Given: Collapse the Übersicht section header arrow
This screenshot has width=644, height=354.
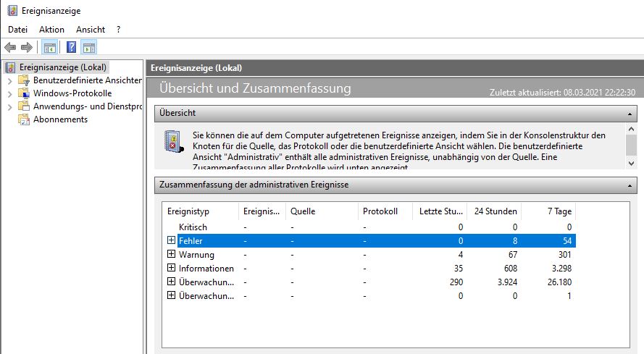Looking at the screenshot, I should tap(630, 114).
